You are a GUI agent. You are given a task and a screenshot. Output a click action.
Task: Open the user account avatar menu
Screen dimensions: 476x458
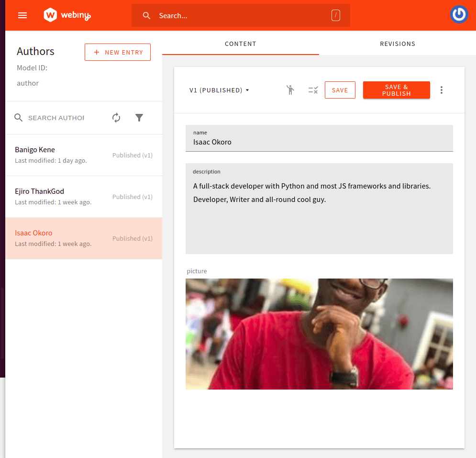[x=459, y=15]
